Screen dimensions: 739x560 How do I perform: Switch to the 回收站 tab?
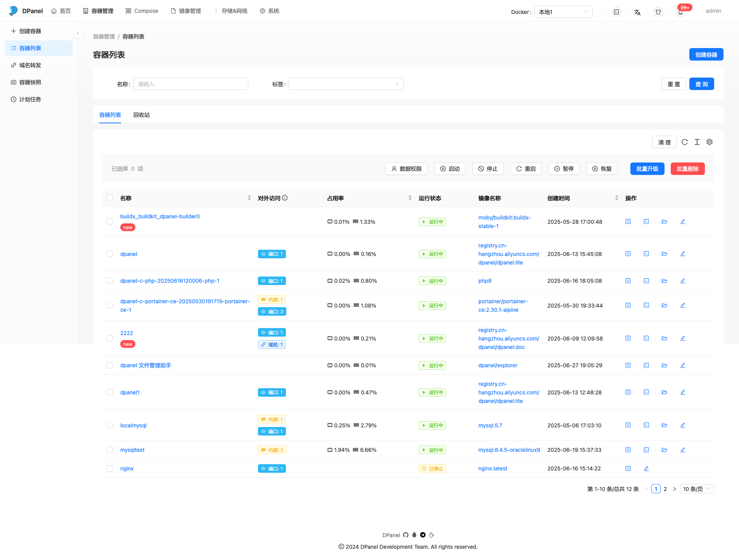pos(142,115)
